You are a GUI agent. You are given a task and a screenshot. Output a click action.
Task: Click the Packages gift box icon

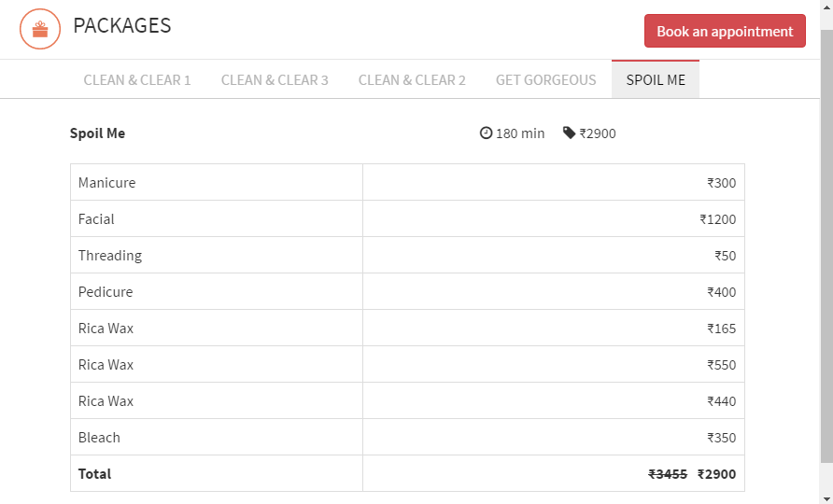coord(39,29)
